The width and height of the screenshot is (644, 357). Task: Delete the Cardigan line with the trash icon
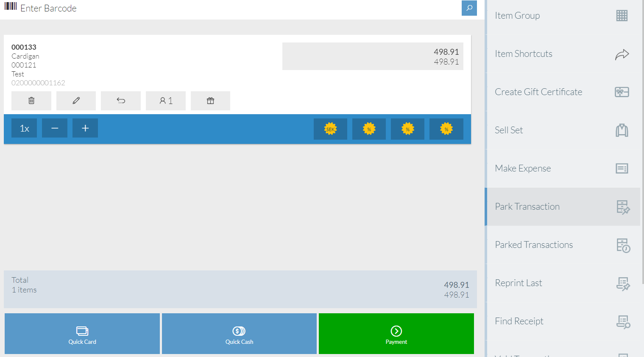tap(31, 101)
